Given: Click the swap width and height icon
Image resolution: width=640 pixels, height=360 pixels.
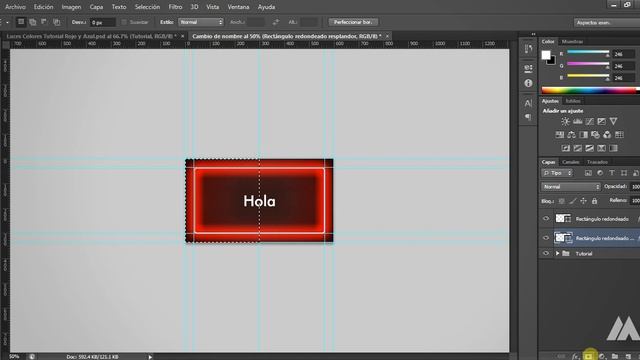Looking at the screenshot, I should 276,22.
